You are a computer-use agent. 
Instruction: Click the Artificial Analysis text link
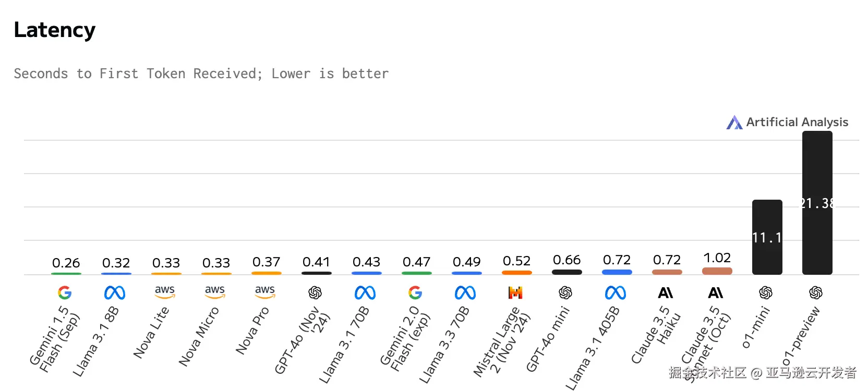pyautogui.click(x=797, y=122)
